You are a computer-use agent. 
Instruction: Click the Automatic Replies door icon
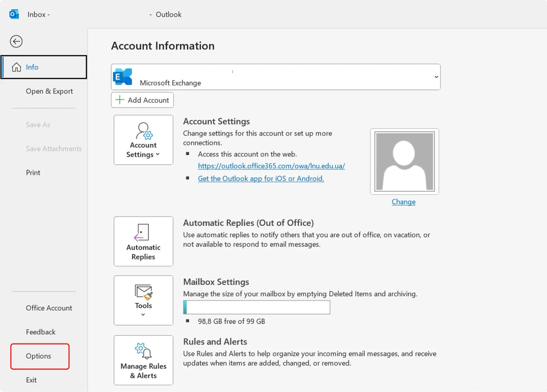pos(142,232)
